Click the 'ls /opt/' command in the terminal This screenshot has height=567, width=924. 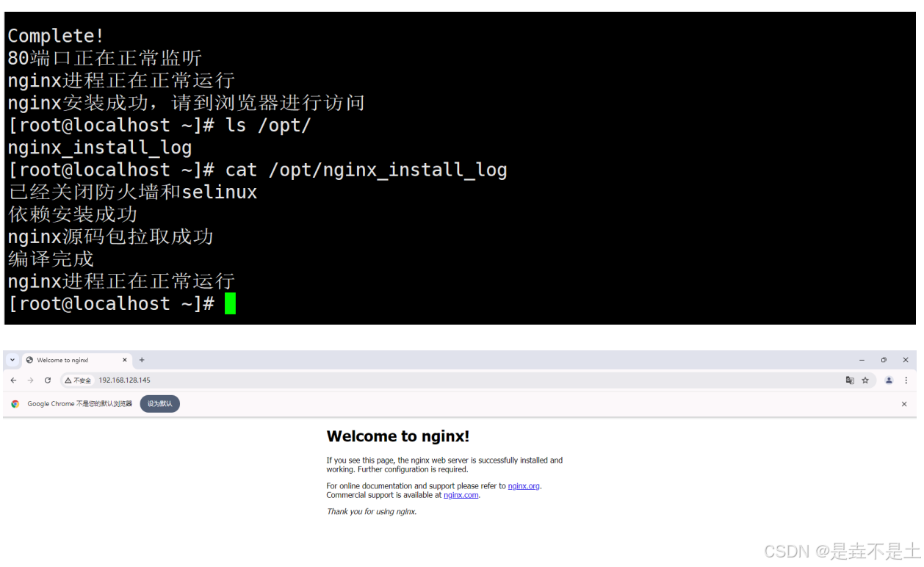(268, 126)
